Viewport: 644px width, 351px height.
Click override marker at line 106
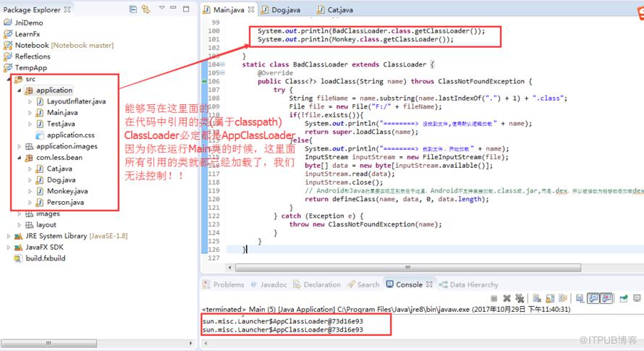(x=205, y=81)
